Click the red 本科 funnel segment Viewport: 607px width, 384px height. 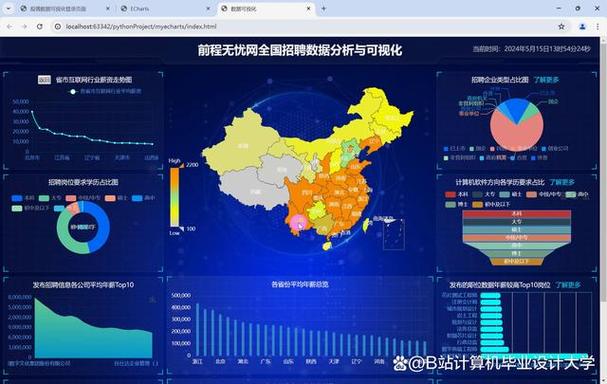pos(516,214)
